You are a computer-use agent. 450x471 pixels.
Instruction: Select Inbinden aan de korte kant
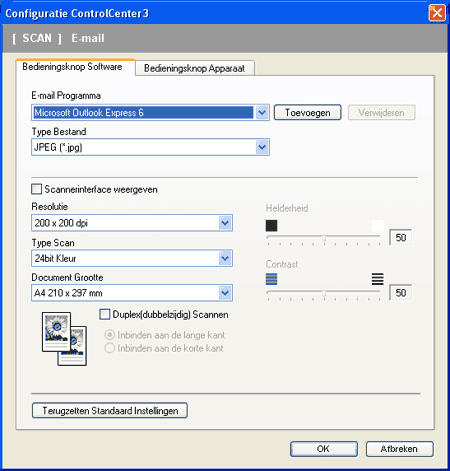pyautogui.click(x=110, y=348)
